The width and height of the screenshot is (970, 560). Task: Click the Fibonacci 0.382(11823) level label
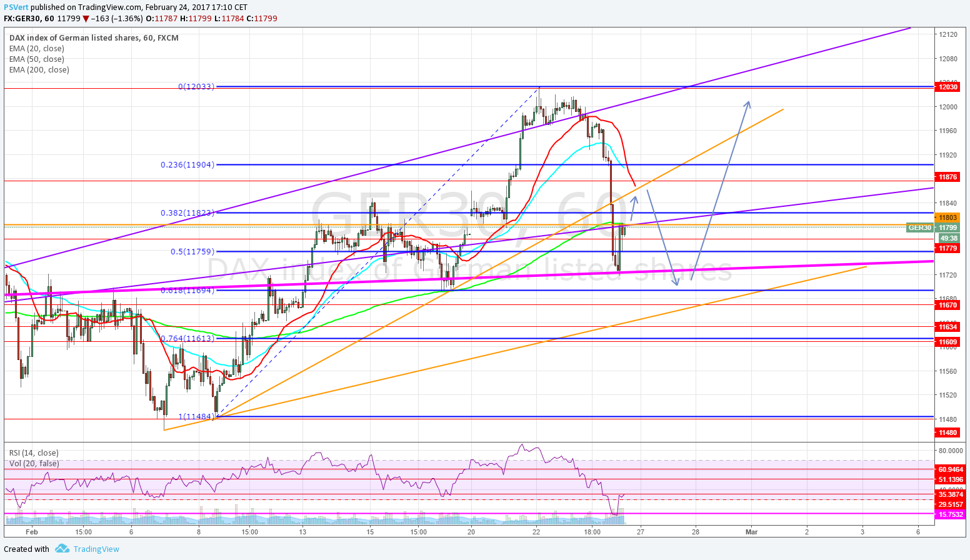(x=187, y=213)
